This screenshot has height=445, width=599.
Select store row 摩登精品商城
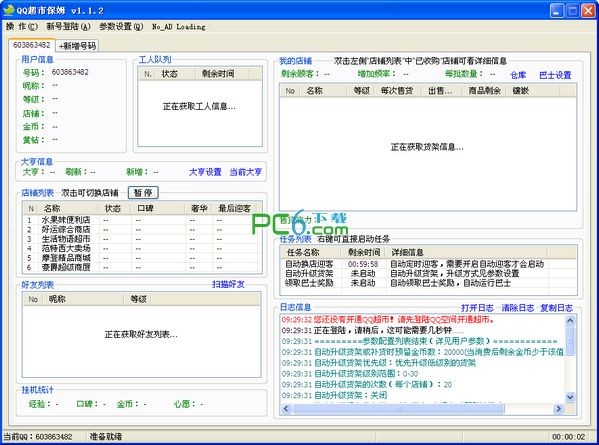pyautogui.click(x=142, y=258)
